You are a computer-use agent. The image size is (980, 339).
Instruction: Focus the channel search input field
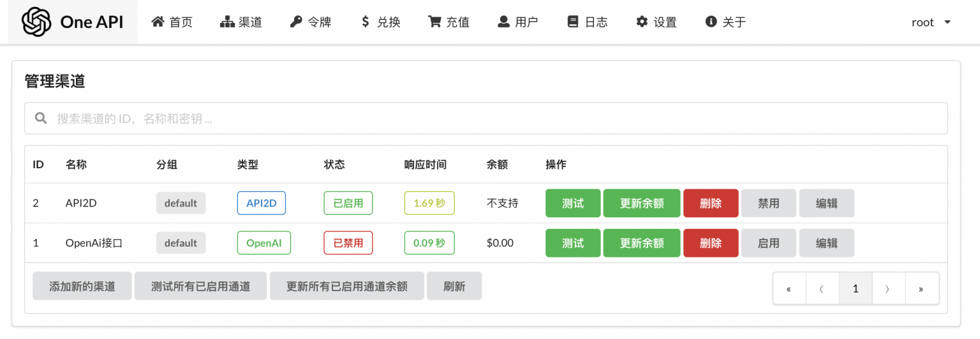point(486,119)
